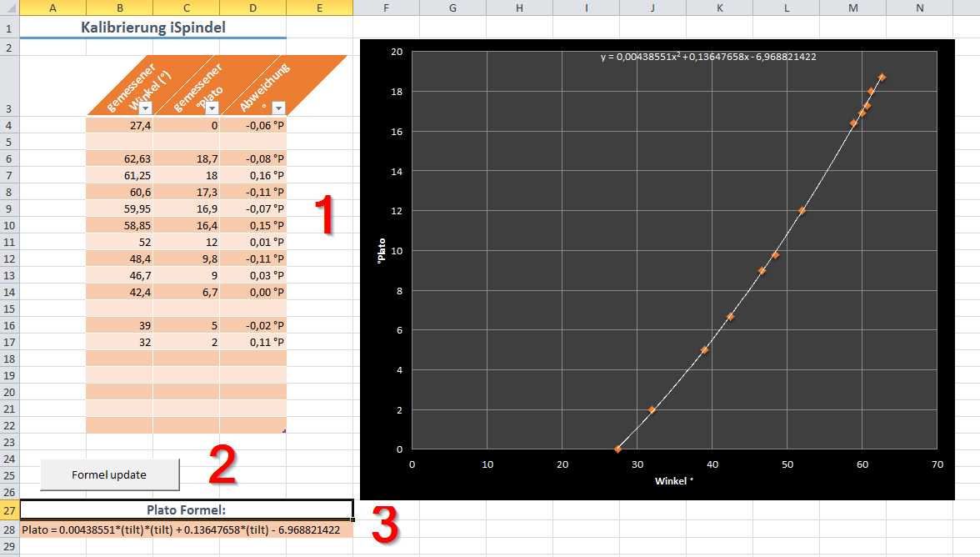Click the chart data point at Plato 5
The image size is (980, 557).
704,350
